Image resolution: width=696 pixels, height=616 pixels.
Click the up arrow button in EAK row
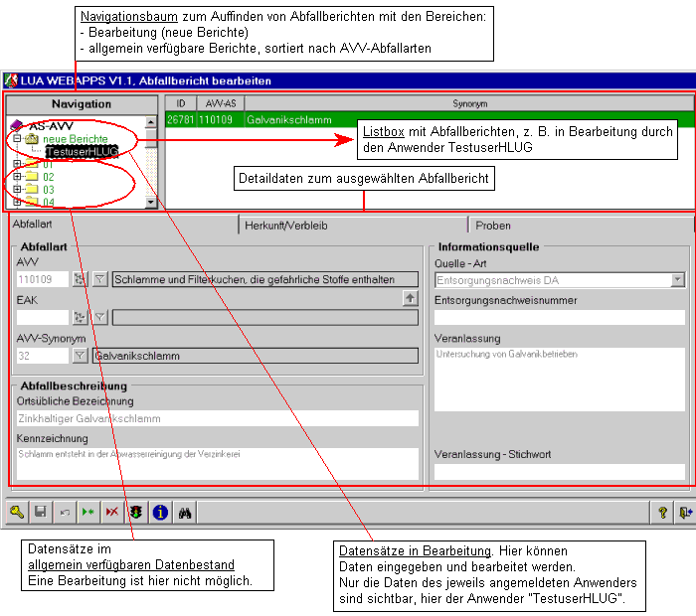click(410, 298)
